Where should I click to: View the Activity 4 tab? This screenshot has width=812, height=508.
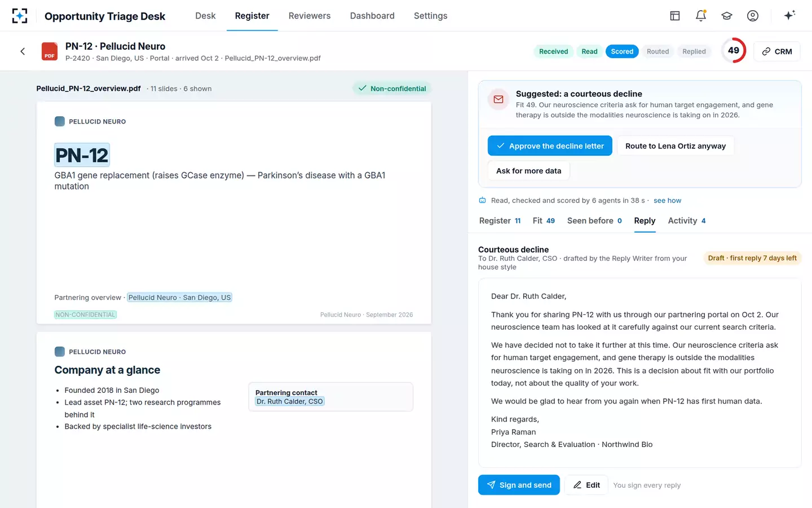click(x=687, y=221)
